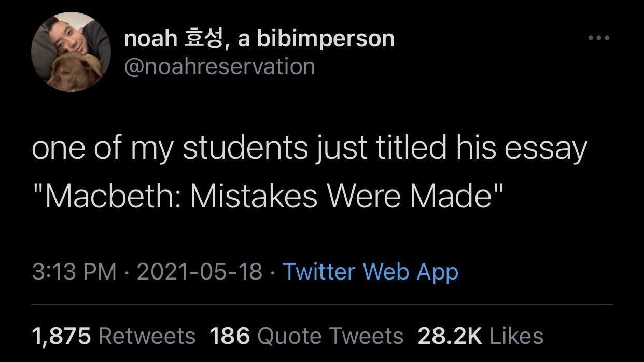This screenshot has width=644, height=362.
Task: Show the 186 Quote Tweets
Action: click(x=306, y=336)
